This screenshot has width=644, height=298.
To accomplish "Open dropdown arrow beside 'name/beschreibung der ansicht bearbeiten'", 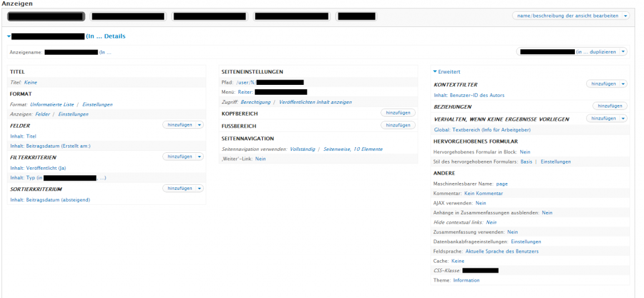I will point(625,16).
